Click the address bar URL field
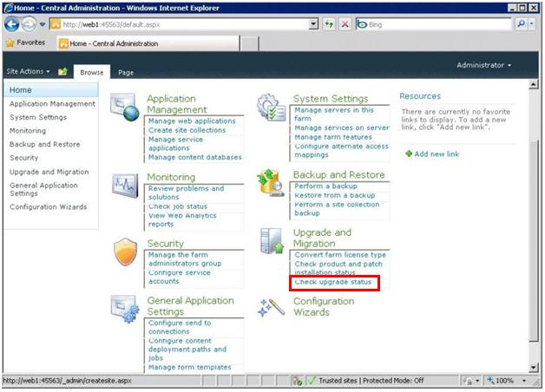The image size is (545, 392). coord(180,24)
